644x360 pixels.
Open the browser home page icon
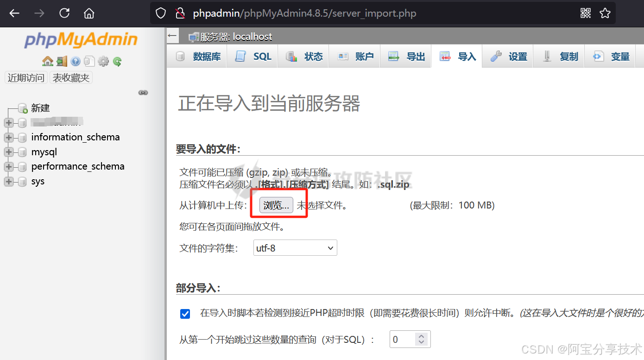click(89, 13)
